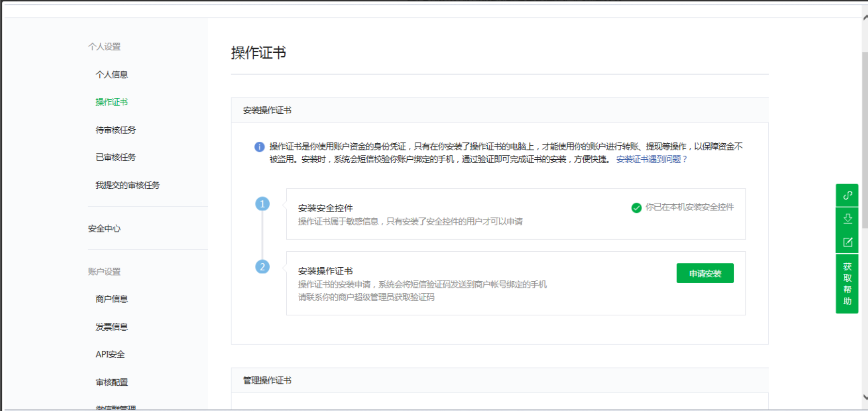The height and width of the screenshot is (411, 868).
Task: Click the 管理操作证书 section header
Action: tap(267, 381)
